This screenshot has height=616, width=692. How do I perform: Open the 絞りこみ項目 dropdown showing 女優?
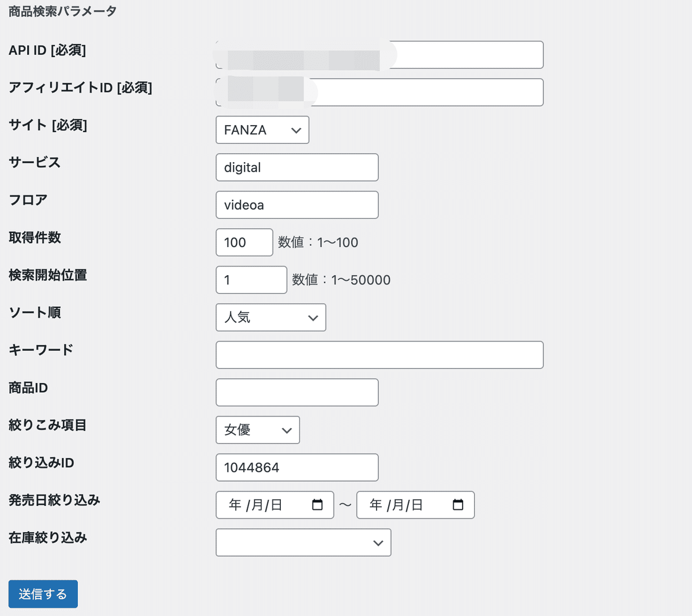point(258,430)
